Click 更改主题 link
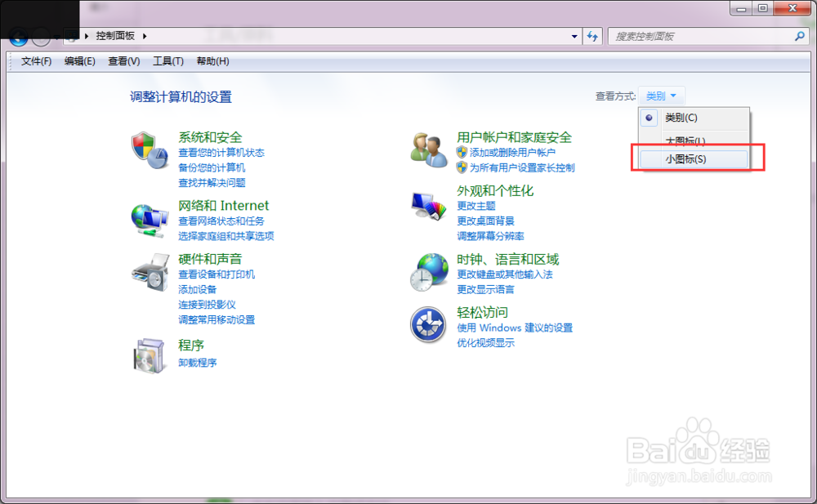Viewport: 817px width, 504px height. [476, 206]
